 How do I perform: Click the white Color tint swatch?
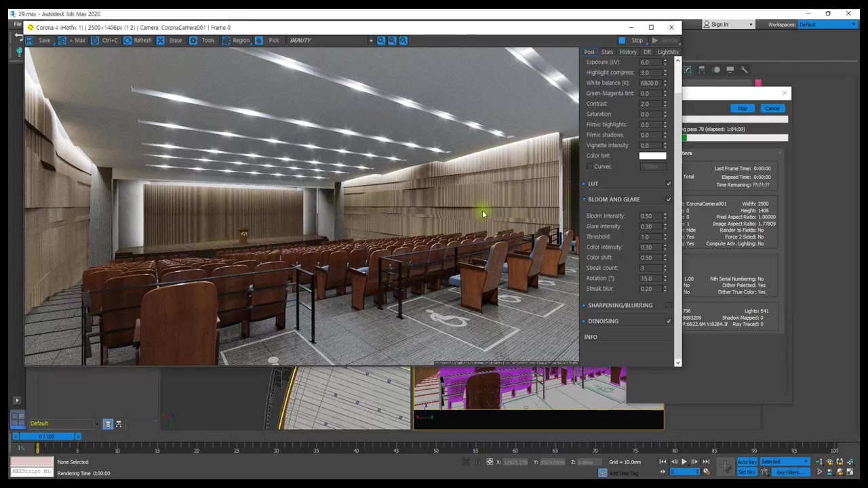coord(652,156)
